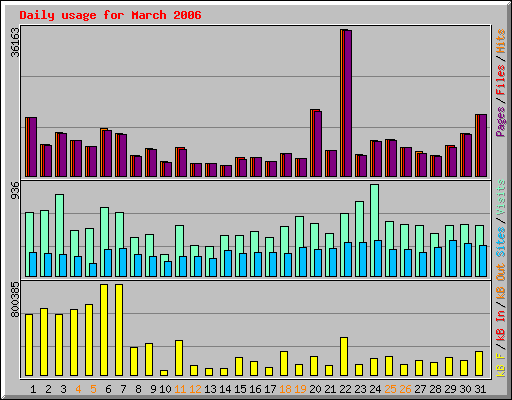
Task: Click the 'Files' legend label
Action: click(x=501, y=80)
